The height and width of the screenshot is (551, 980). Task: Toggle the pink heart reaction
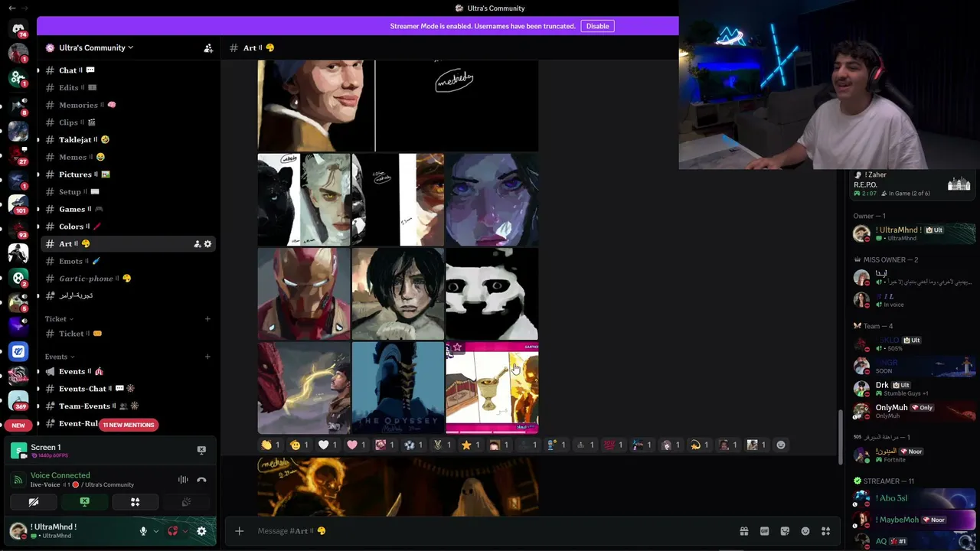[357, 445]
